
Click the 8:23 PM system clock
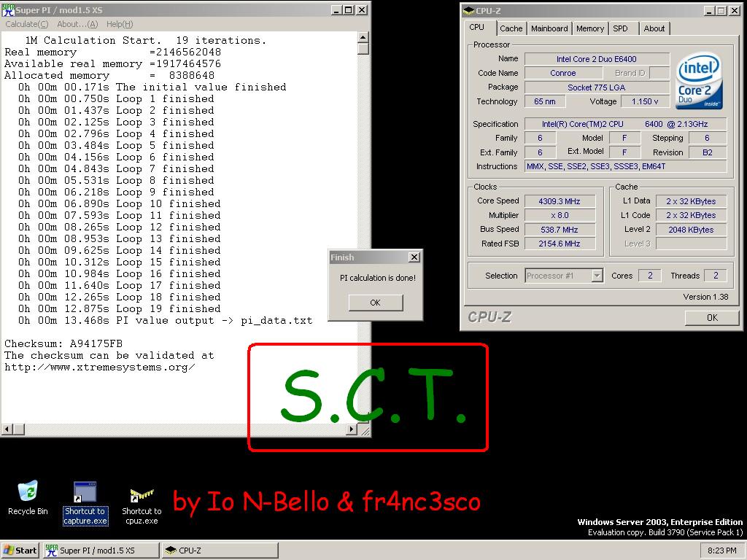[721, 551]
